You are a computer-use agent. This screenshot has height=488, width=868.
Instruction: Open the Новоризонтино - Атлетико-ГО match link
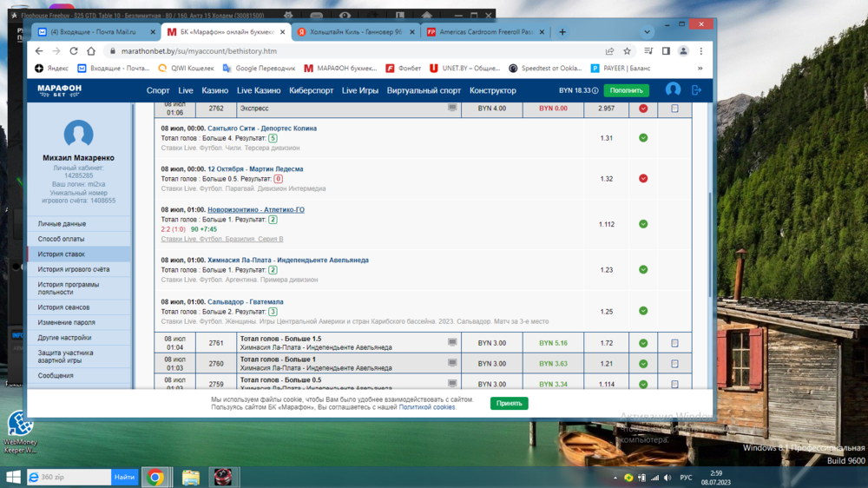(255, 210)
